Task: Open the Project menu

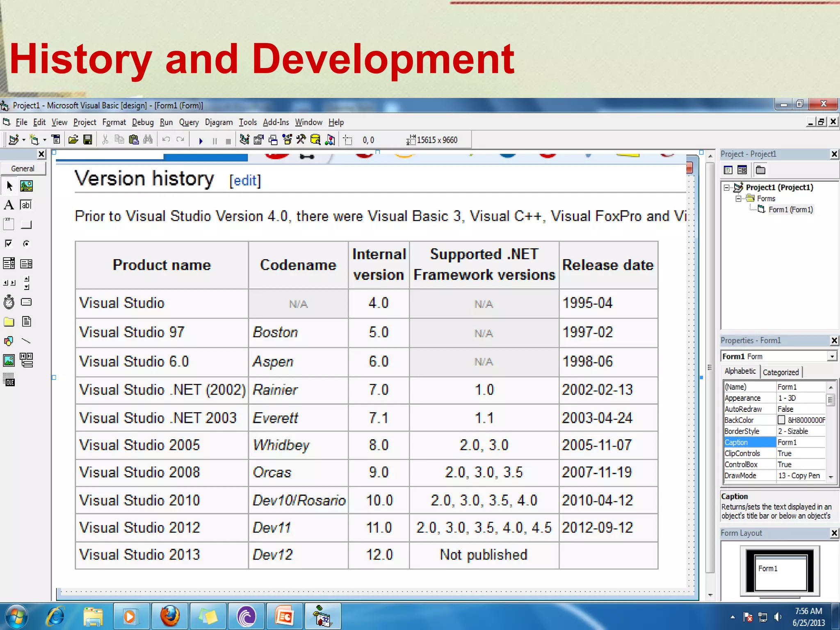Action: 84,122
